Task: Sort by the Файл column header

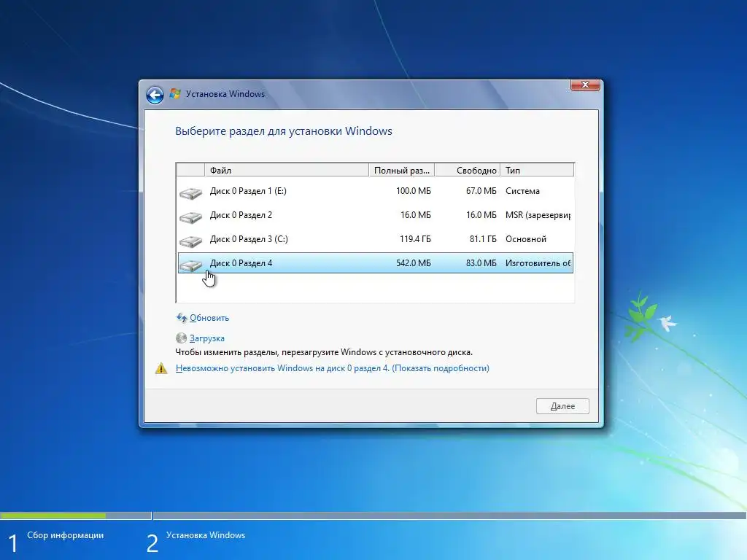Action: coord(286,170)
